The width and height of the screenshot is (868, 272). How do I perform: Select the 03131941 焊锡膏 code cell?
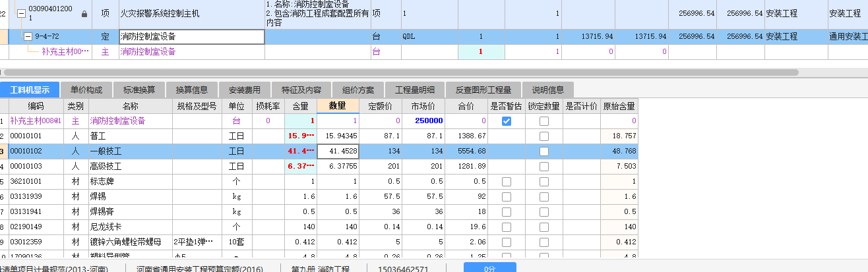coord(36,212)
